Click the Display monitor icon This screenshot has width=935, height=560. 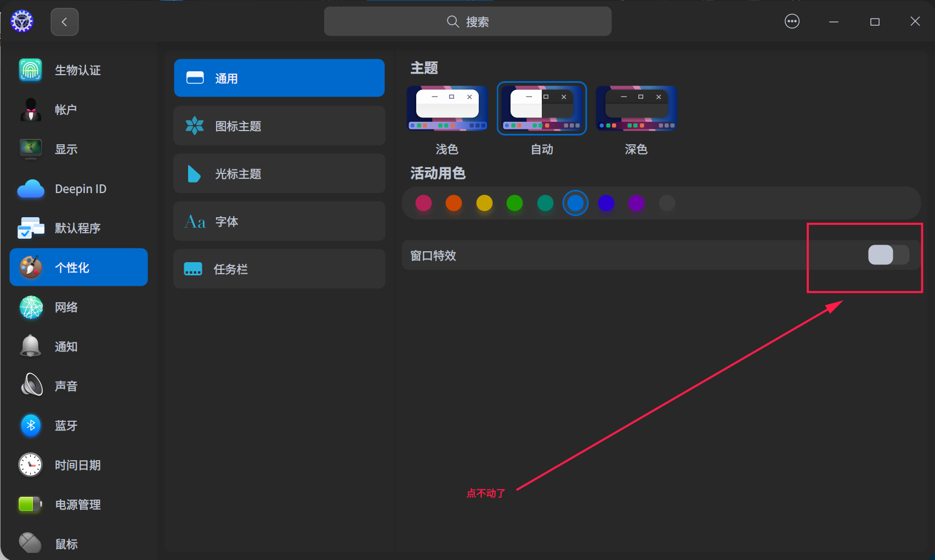pos(31,149)
